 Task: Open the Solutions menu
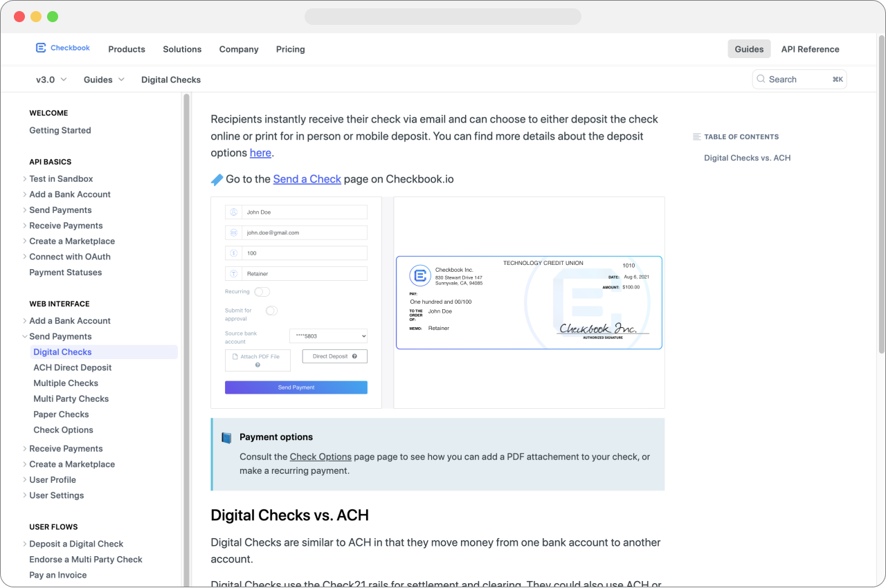(182, 49)
